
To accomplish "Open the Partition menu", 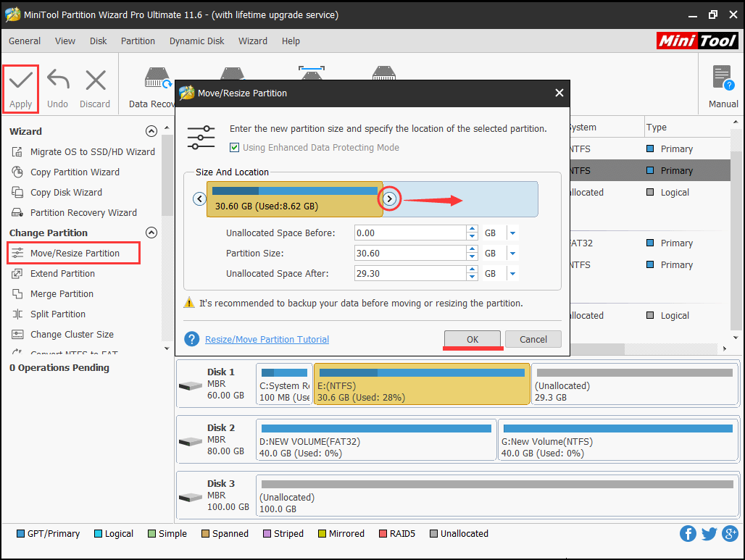I will click(x=138, y=41).
